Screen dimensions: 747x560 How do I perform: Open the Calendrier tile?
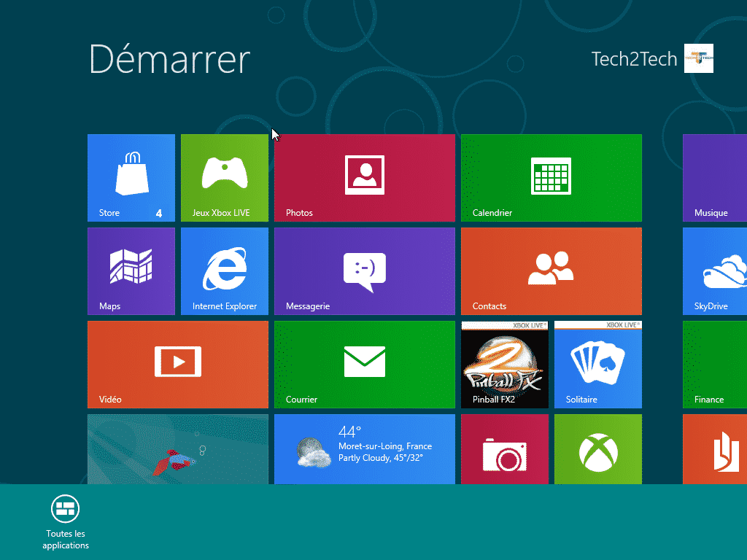pos(551,178)
